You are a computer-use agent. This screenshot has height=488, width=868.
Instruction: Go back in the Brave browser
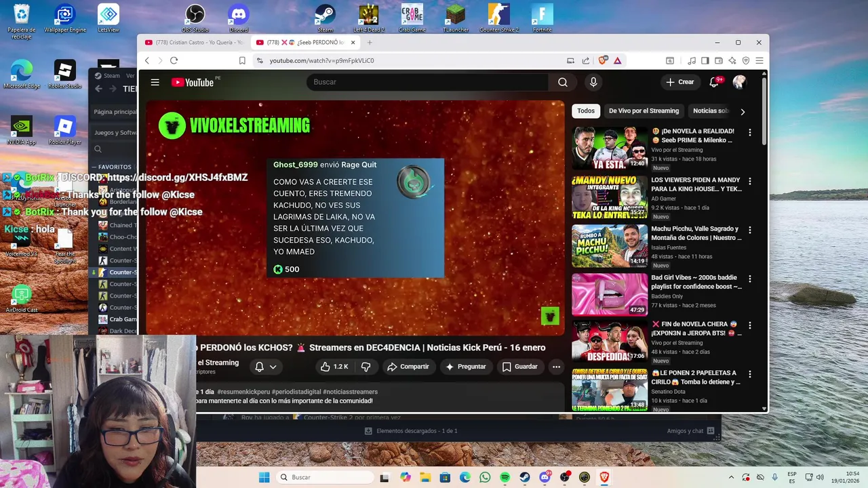(x=147, y=60)
